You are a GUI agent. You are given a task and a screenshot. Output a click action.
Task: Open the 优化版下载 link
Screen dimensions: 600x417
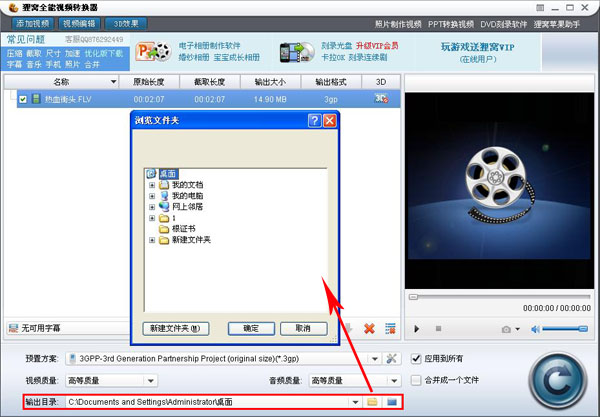click(104, 54)
